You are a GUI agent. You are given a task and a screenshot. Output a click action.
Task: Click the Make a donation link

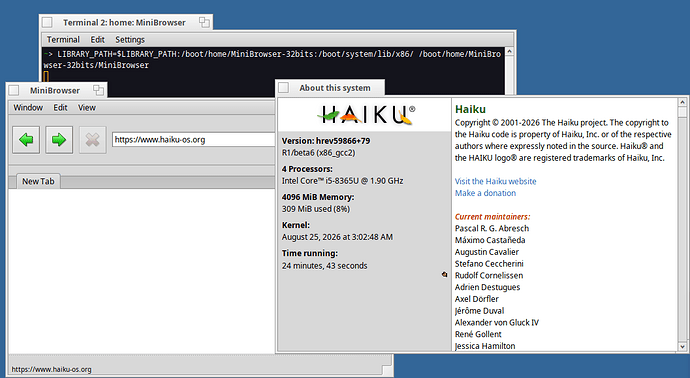pos(485,193)
